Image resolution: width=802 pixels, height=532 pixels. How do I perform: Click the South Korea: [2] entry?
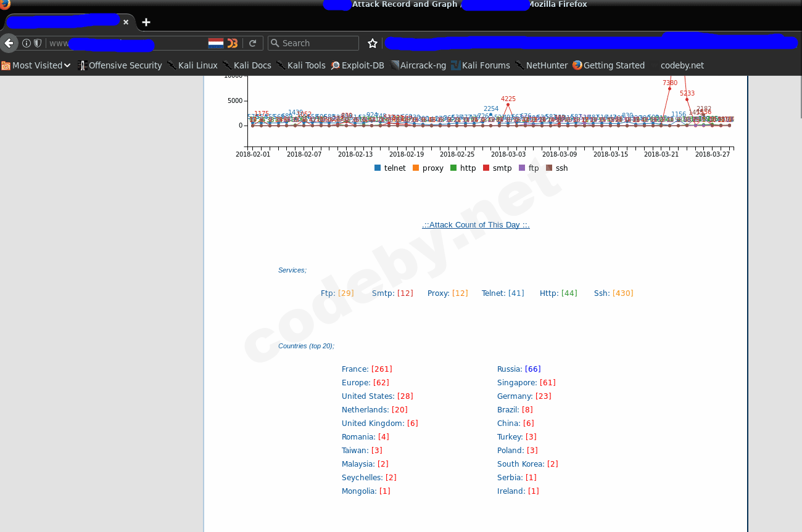(x=527, y=464)
